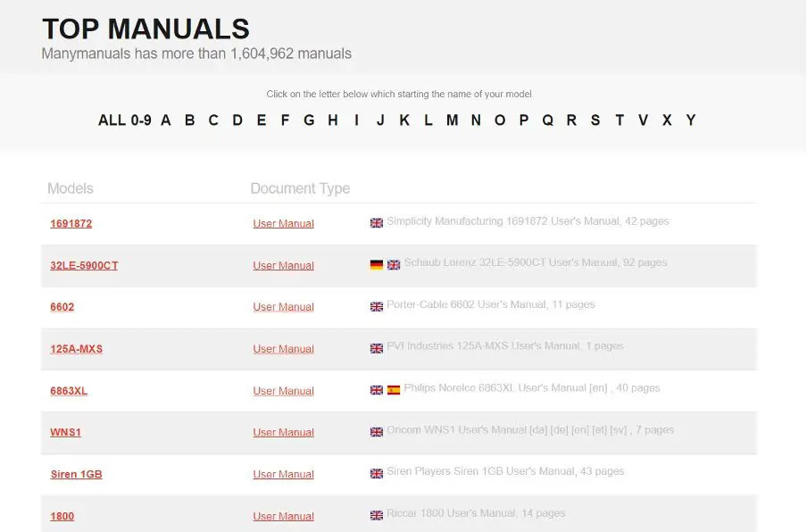Show models starting with letter P

tap(524, 121)
